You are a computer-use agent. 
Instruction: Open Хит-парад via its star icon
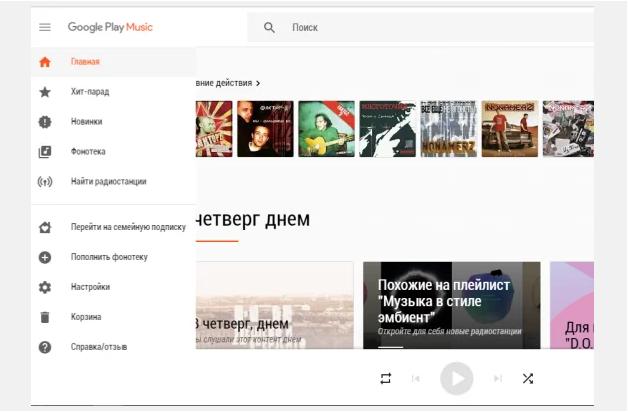point(45,92)
